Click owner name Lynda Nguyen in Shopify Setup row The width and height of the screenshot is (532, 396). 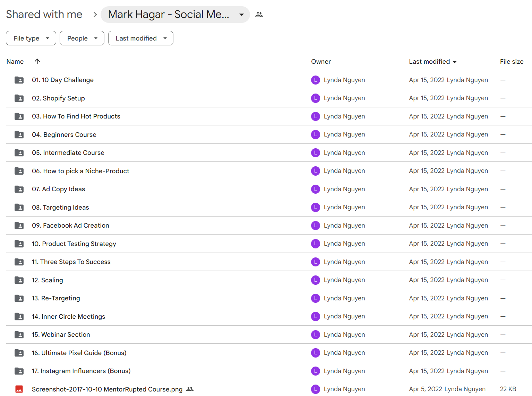click(x=344, y=98)
